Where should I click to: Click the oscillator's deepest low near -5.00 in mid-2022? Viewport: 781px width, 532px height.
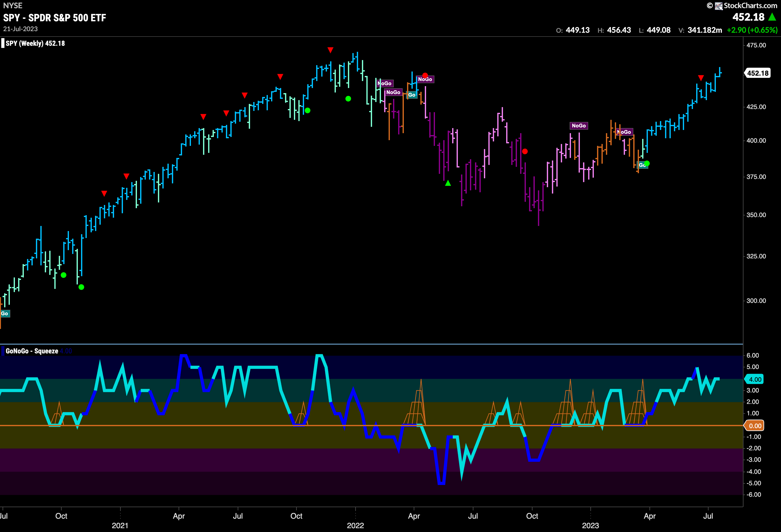tap(442, 483)
